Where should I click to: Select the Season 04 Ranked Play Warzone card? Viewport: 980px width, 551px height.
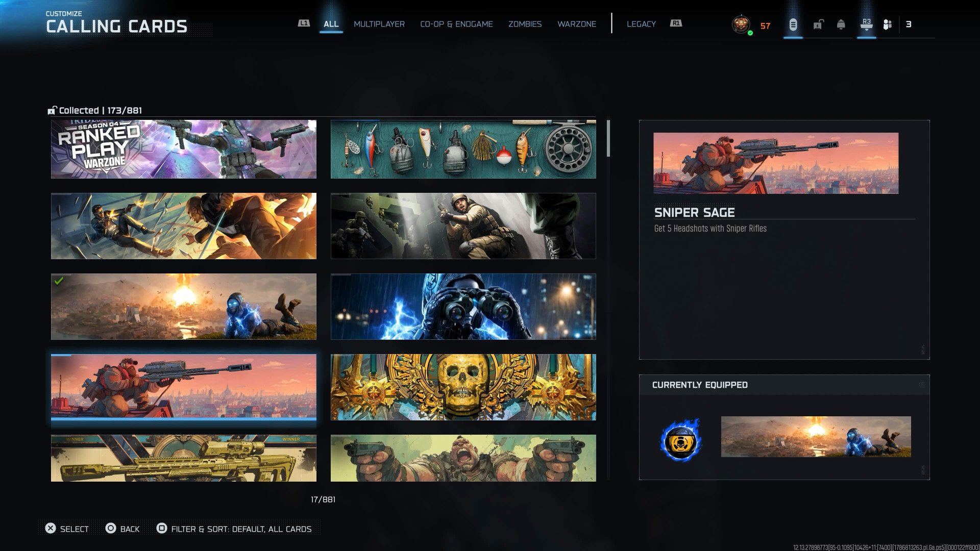184,149
